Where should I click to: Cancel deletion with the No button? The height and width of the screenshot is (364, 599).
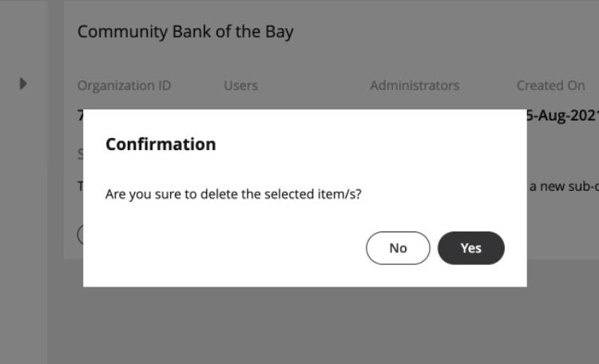coord(398,248)
